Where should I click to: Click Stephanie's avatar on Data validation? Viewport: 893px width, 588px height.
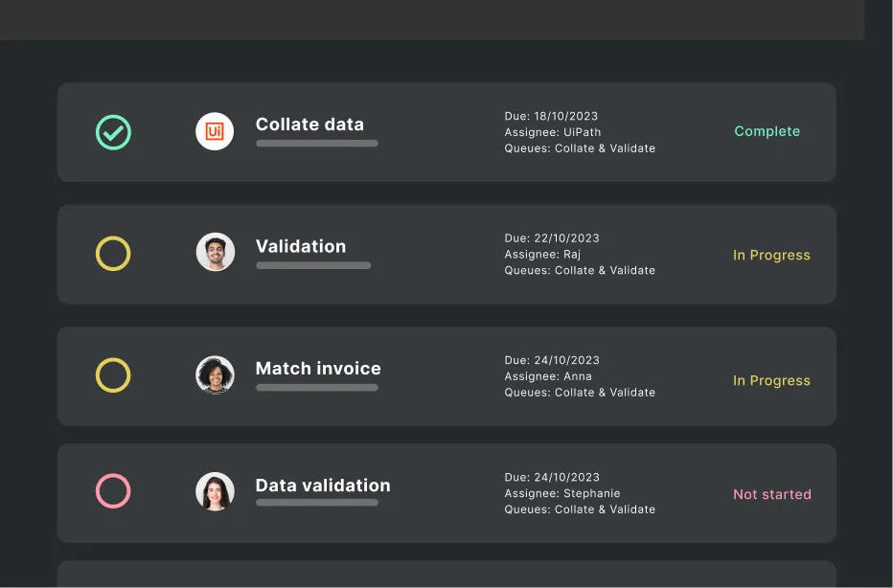point(215,491)
